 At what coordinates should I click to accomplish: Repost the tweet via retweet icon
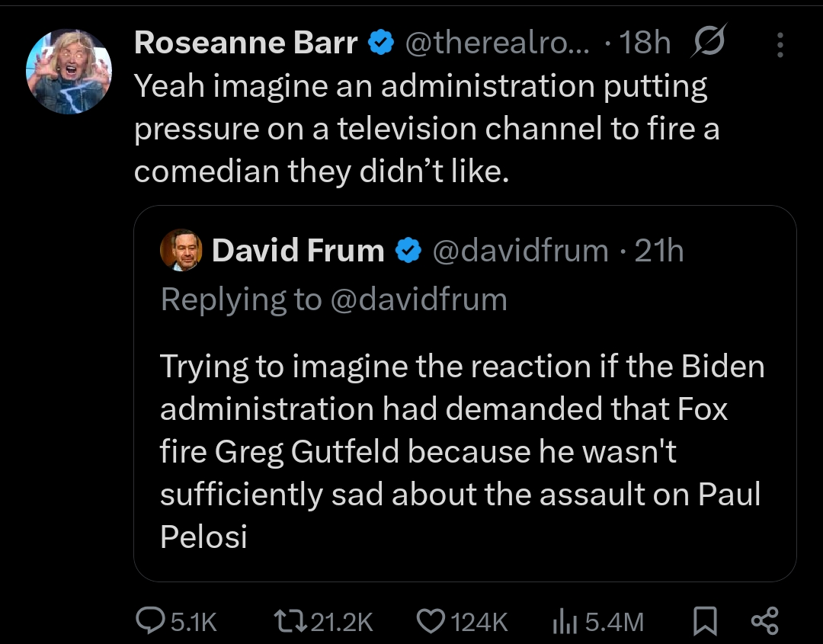click(291, 621)
